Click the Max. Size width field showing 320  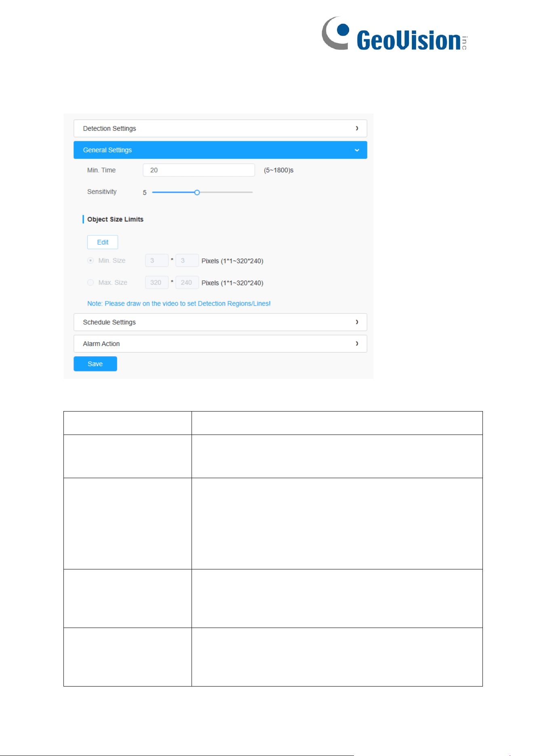157,282
